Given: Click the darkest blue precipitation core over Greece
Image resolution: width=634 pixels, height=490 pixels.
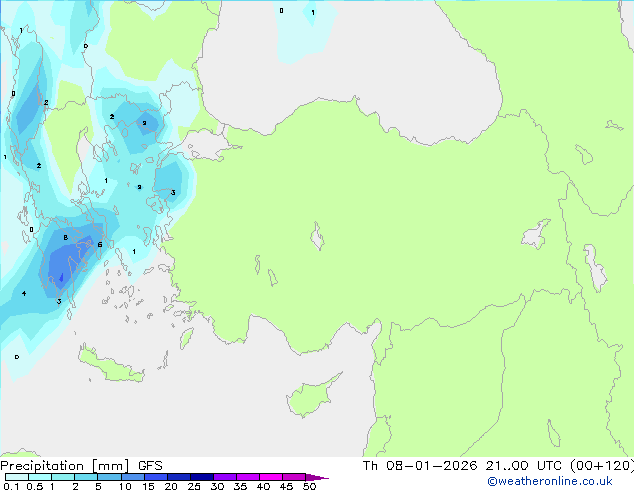Looking at the screenshot, I should pos(61,277).
